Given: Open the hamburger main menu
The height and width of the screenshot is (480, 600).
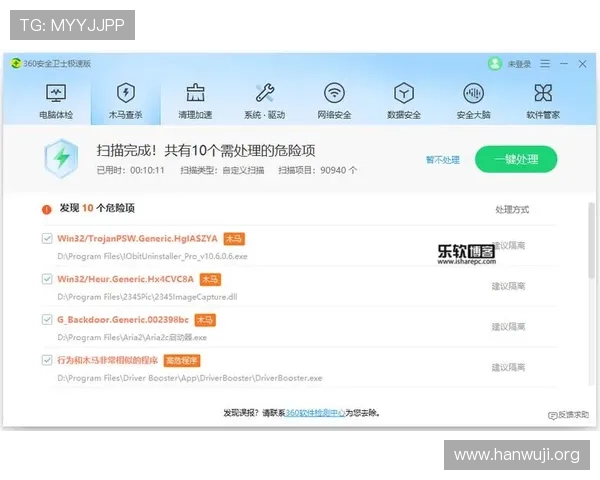Looking at the screenshot, I should [545, 64].
